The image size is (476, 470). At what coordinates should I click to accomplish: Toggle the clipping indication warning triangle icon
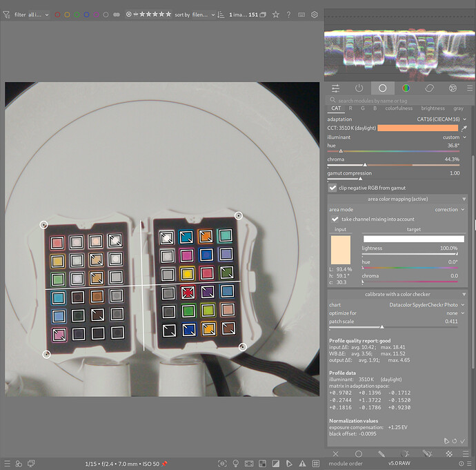click(302, 464)
